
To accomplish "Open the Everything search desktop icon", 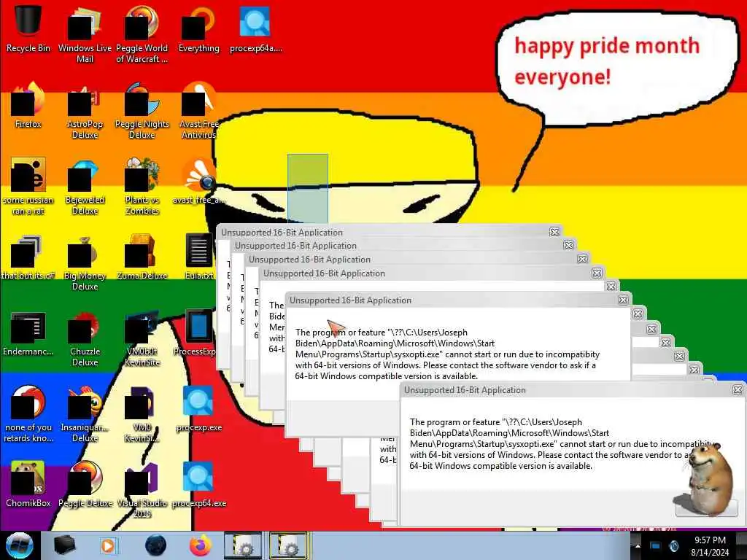I will click(198, 28).
